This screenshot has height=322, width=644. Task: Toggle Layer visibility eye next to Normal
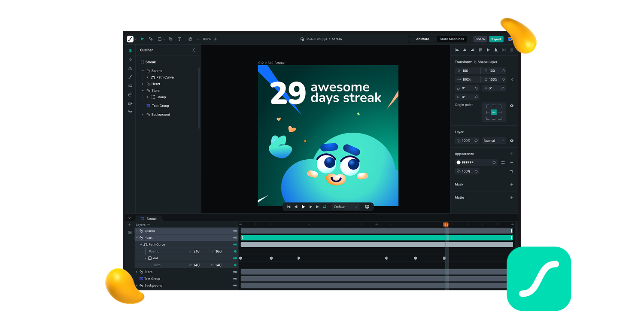[x=511, y=141]
